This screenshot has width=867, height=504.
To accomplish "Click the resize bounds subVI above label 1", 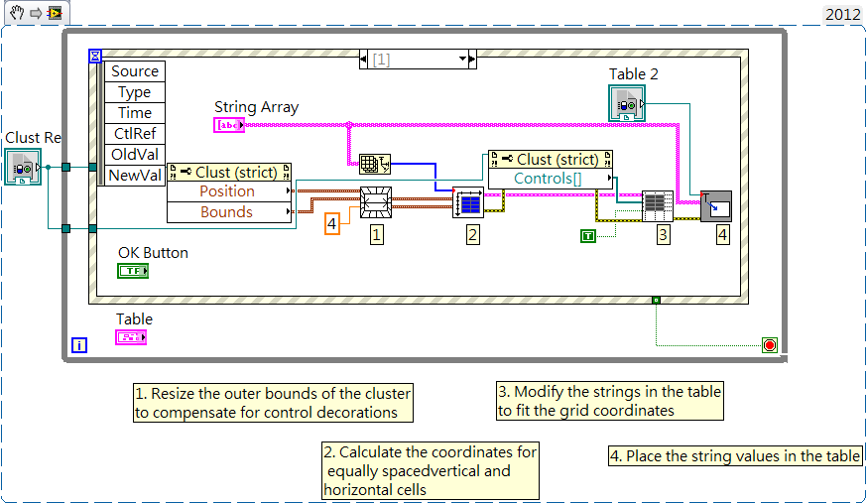I will (376, 202).
